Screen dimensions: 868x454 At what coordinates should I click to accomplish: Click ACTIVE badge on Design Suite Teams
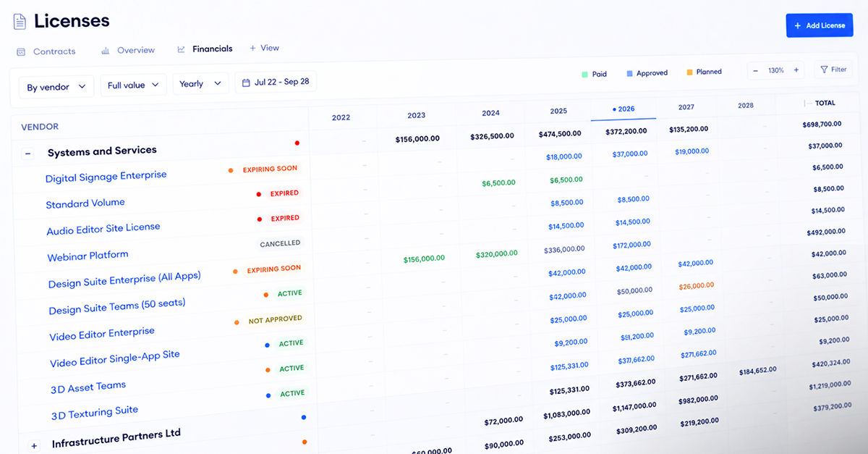point(290,293)
